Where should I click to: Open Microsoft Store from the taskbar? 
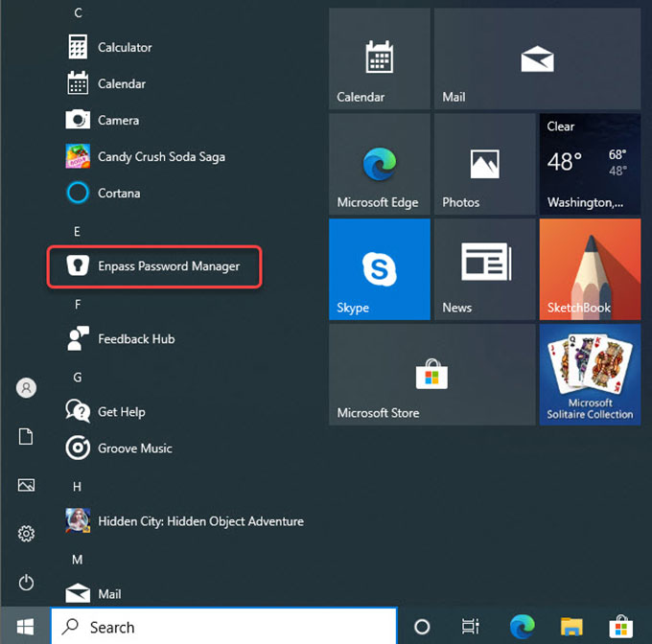620,627
